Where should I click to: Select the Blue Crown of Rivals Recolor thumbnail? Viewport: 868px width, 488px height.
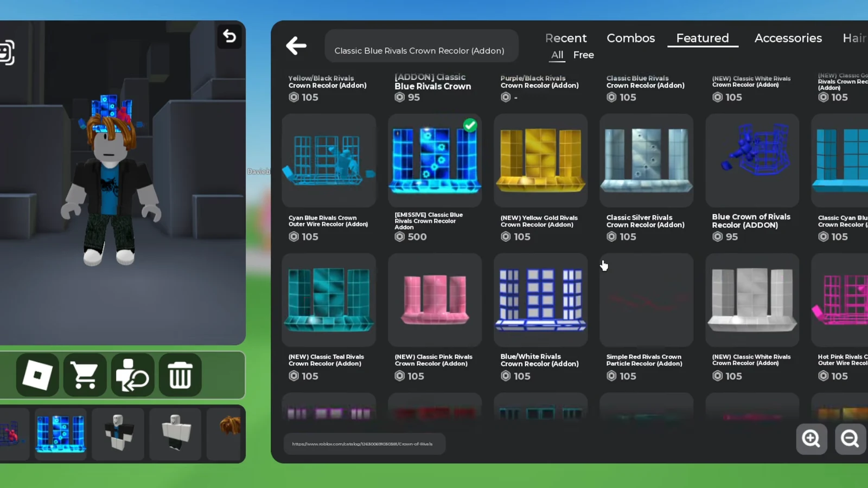(752, 160)
